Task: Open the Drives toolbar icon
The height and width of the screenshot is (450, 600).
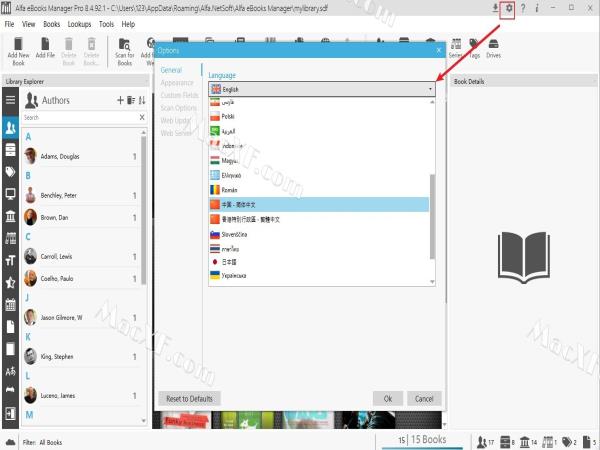Action: coord(494,49)
